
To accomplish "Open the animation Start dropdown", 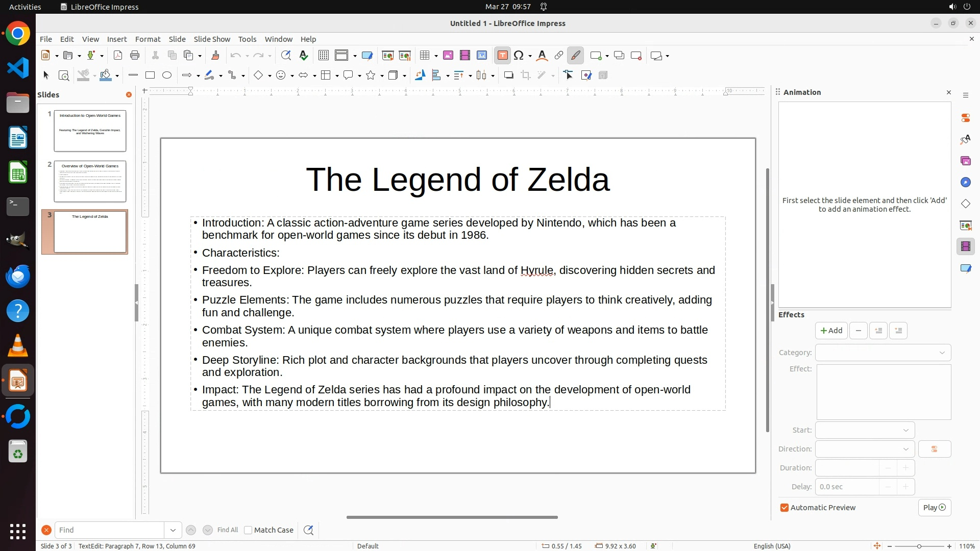I will point(865,430).
